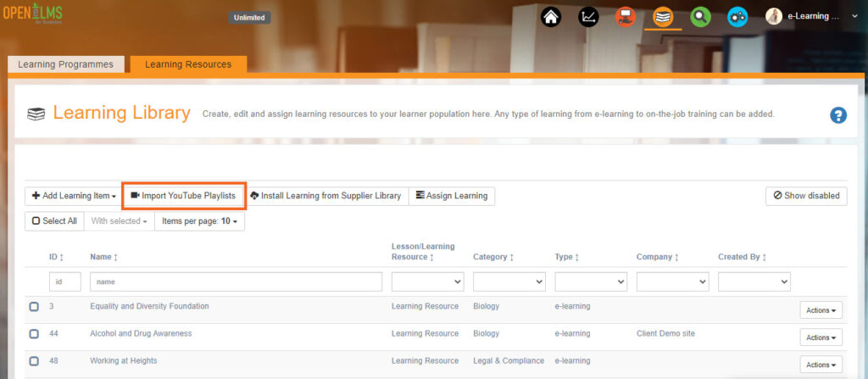Go to the Home dashboard icon
The height and width of the screenshot is (379, 868).
point(552,16)
